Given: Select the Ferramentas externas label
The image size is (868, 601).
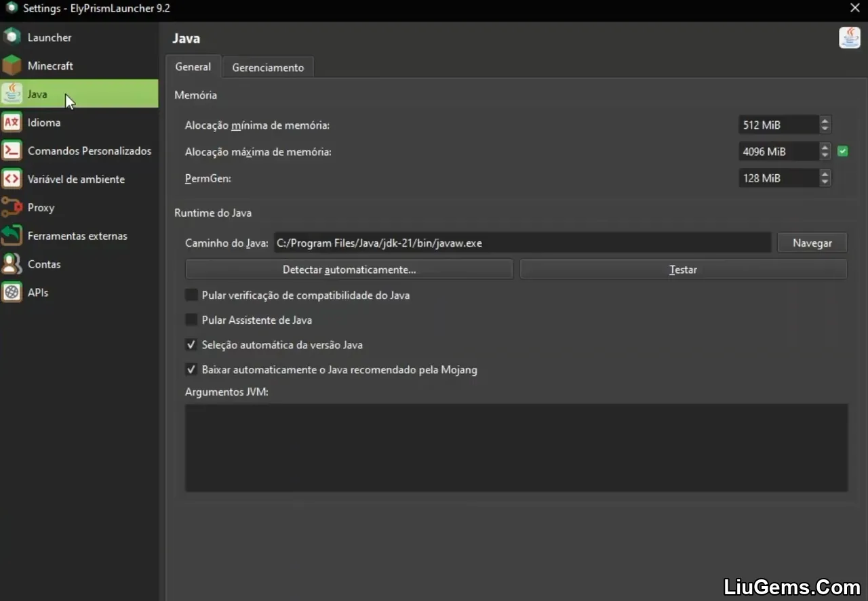Looking at the screenshot, I should click(77, 236).
